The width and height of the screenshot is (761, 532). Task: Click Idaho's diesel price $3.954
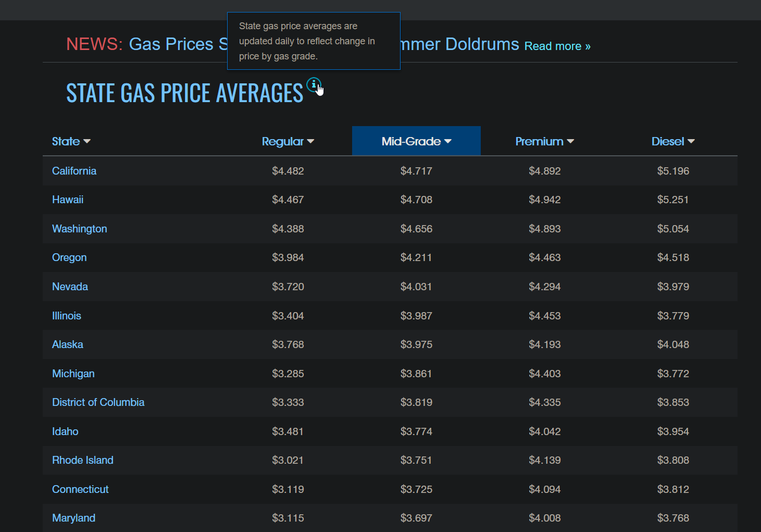point(673,431)
